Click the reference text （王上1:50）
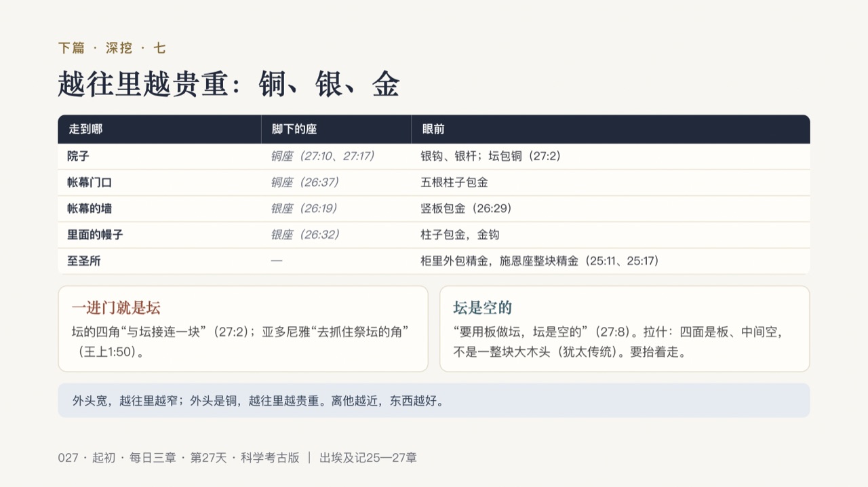 (x=108, y=352)
